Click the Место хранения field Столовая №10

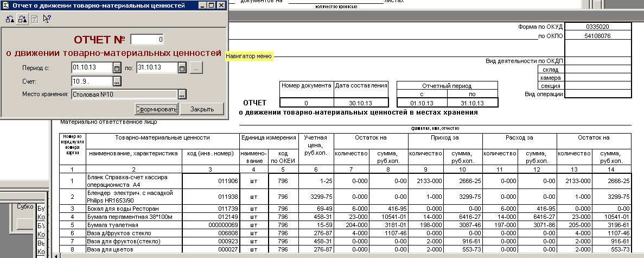[124, 94]
